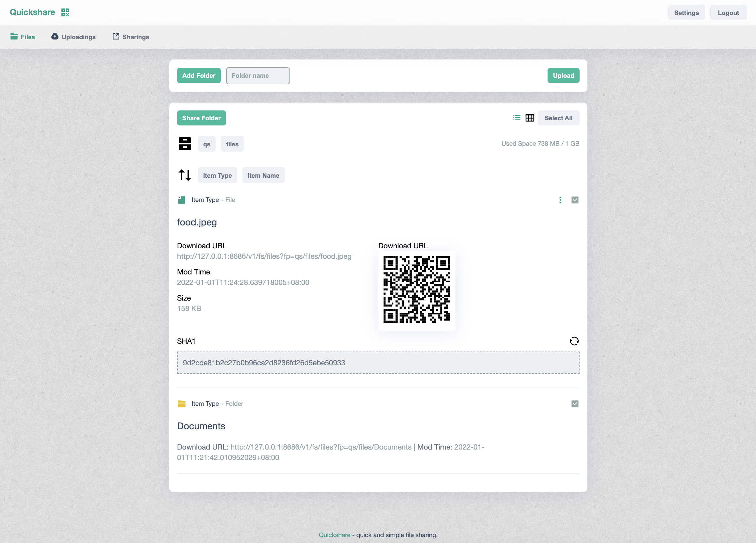
Task: Click Select All
Action: click(558, 118)
